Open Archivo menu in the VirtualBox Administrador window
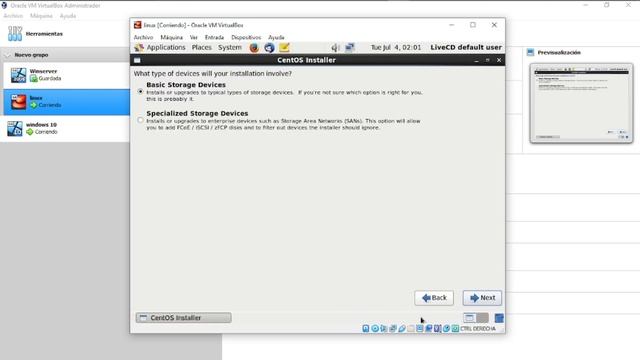 13,16
